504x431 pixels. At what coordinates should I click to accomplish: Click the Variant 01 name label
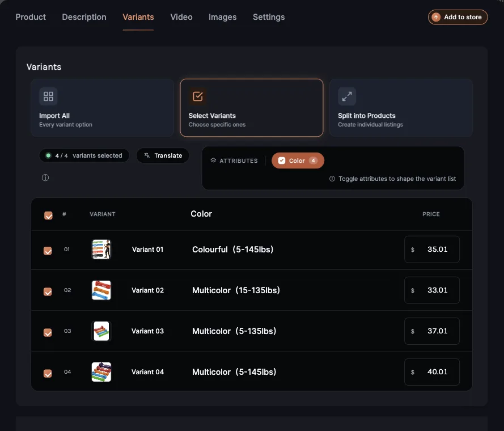pos(147,250)
